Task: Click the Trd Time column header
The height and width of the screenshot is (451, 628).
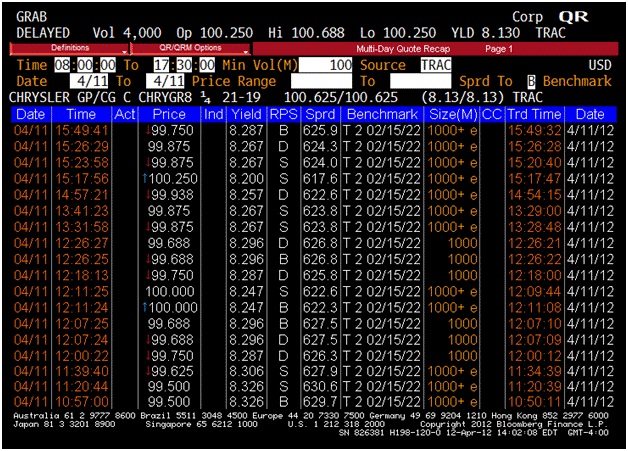Action: tap(535, 115)
